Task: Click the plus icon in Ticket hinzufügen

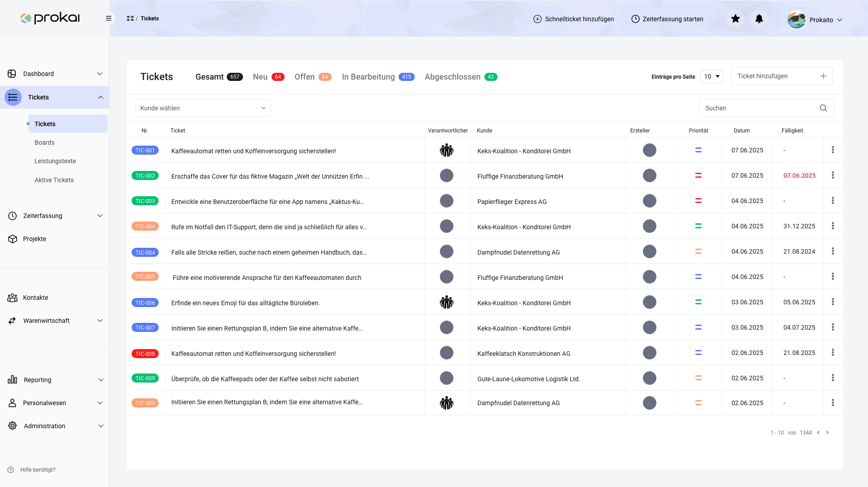Action: click(x=823, y=76)
